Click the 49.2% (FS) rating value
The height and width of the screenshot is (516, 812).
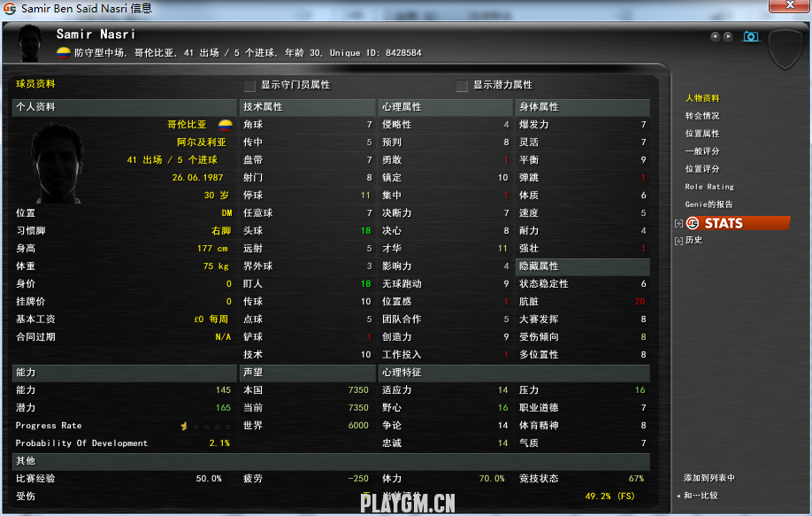click(x=610, y=497)
